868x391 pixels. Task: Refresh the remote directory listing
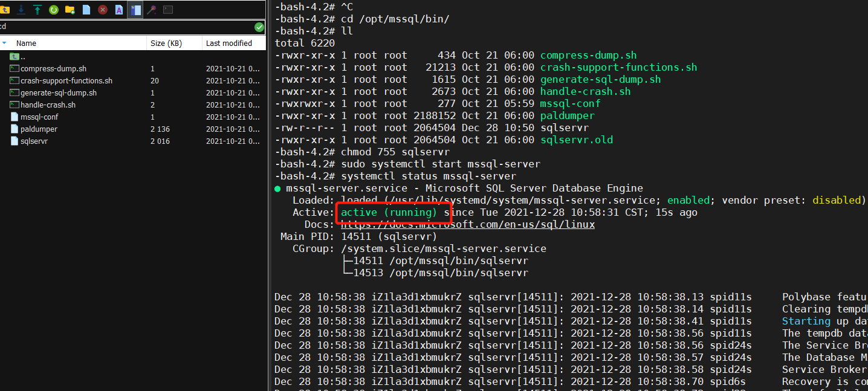(x=54, y=9)
